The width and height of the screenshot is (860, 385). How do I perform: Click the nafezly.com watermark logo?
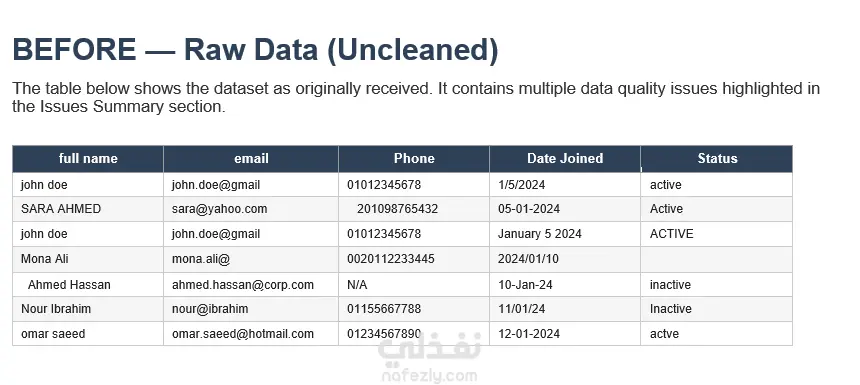point(429,357)
